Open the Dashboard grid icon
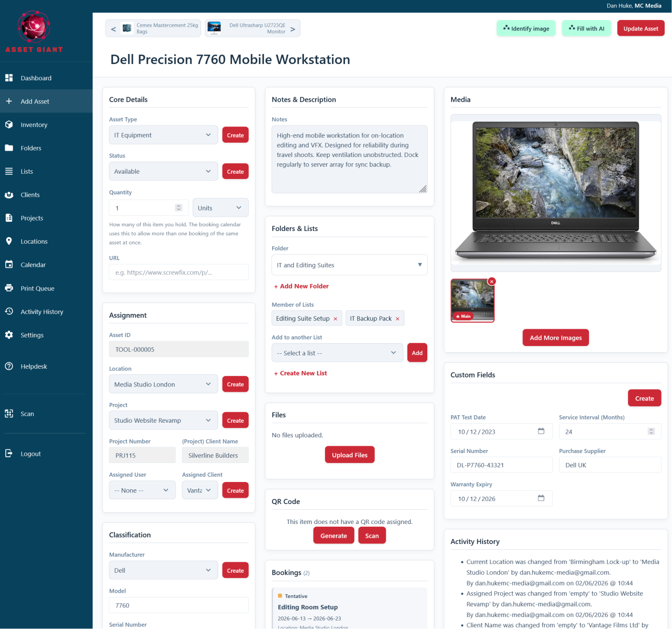 point(9,78)
